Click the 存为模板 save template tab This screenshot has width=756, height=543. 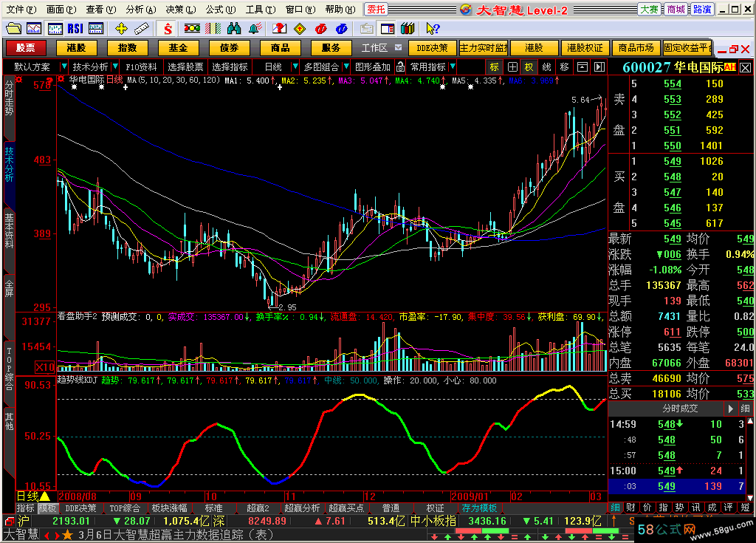(479, 508)
